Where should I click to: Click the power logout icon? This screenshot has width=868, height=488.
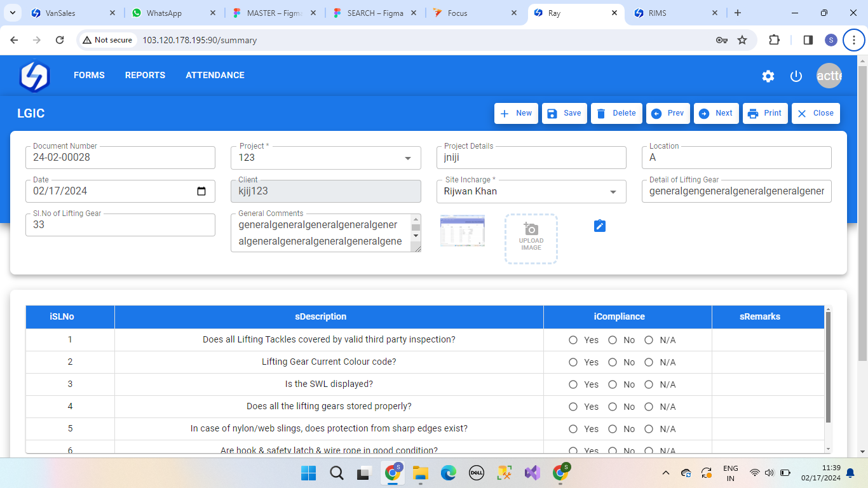[x=796, y=76]
